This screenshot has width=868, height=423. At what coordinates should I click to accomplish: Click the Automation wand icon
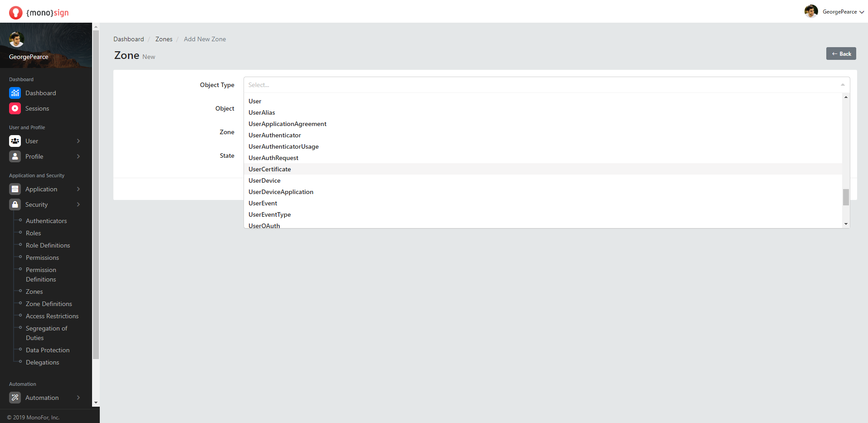coord(15,398)
